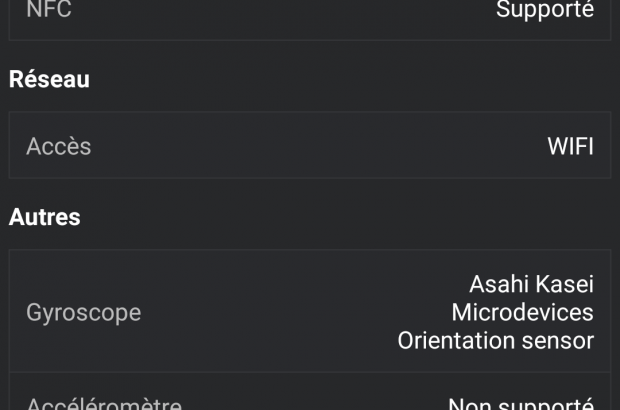The image size is (620, 410).
Task: Select the NFC "Supporté" value
Action: tap(545, 10)
